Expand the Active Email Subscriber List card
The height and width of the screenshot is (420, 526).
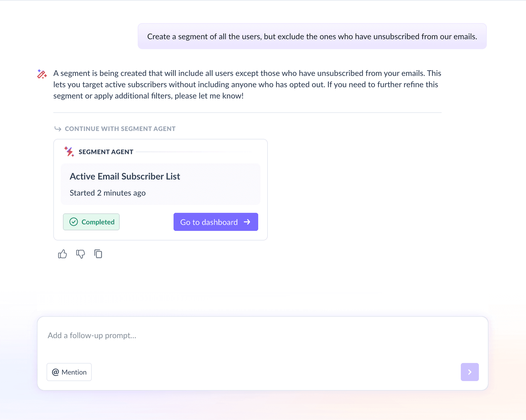[x=160, y=184]
